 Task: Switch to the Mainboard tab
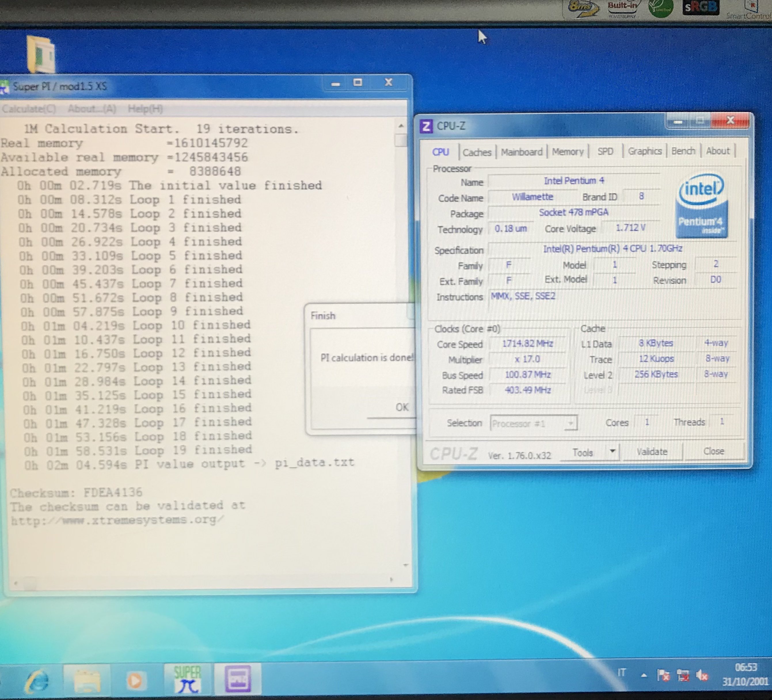tap(522, 152)
